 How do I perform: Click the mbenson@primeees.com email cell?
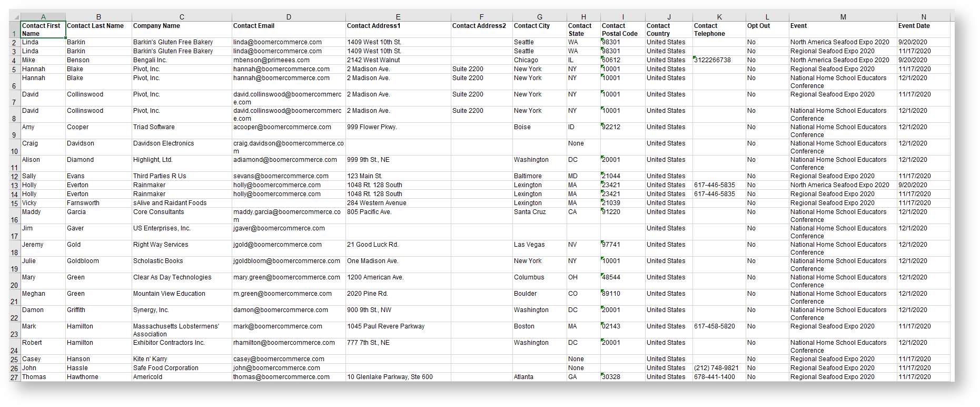click(x=288, y=60)
